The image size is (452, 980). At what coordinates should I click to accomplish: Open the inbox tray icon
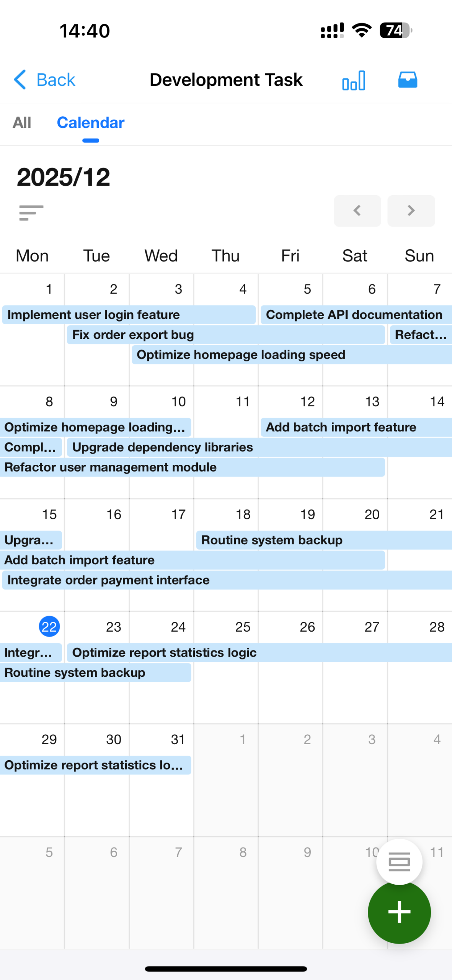[408, 80]
